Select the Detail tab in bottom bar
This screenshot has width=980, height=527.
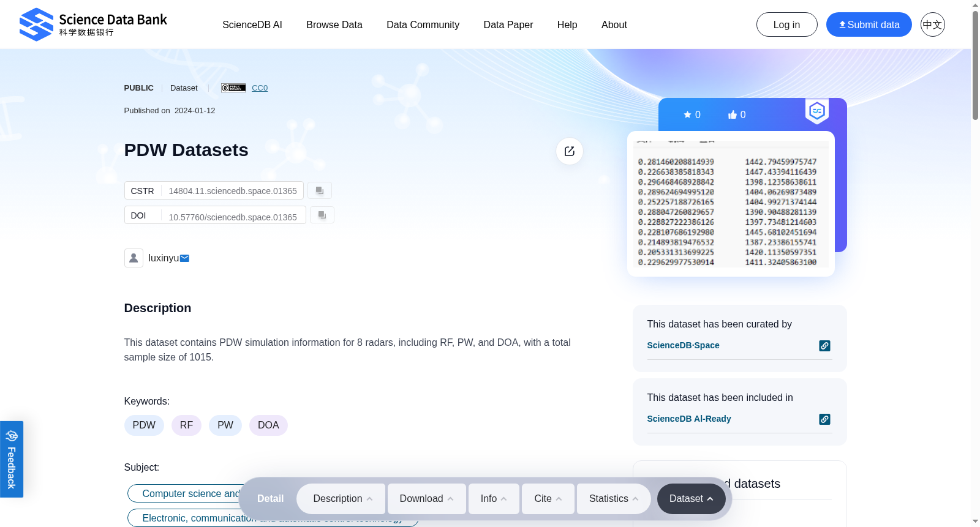270,499
